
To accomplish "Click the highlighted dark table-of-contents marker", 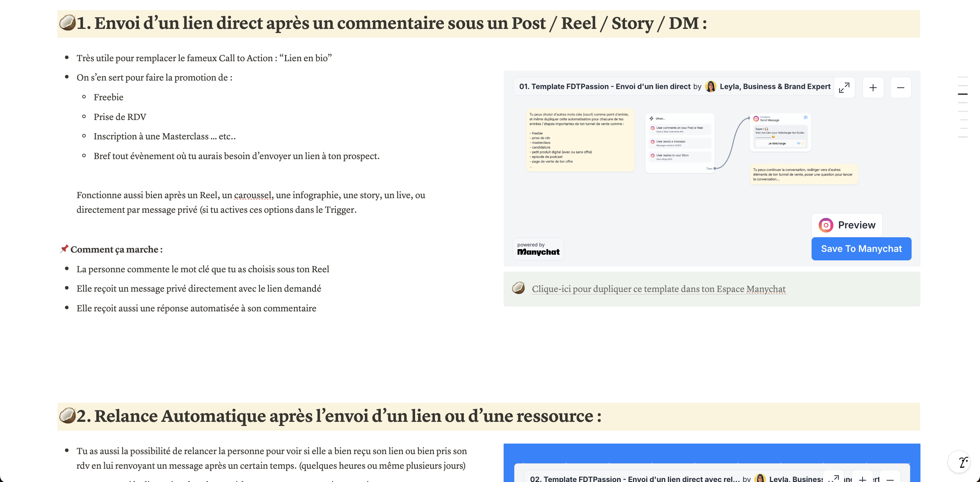I will coord(963,94).
